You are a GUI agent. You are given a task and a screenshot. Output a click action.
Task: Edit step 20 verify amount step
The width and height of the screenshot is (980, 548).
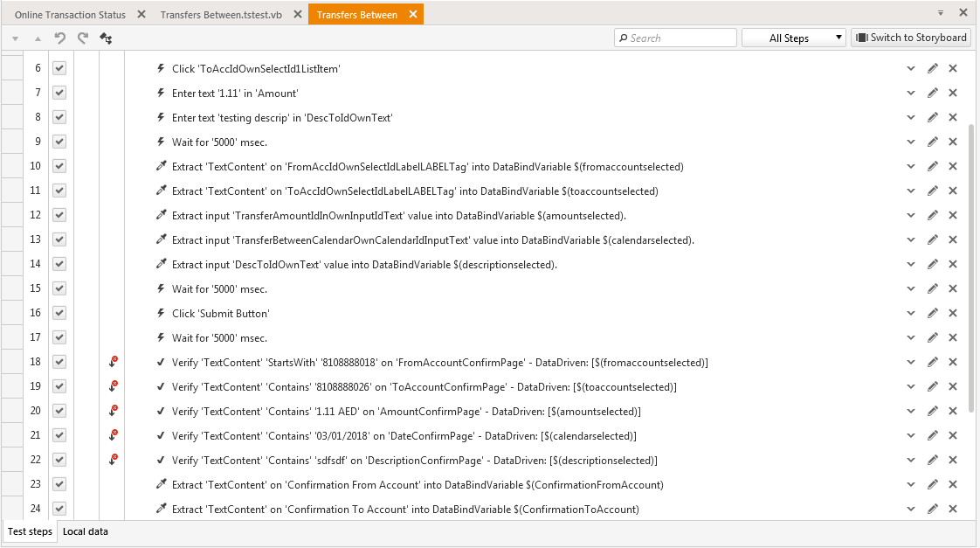(933, 411)
